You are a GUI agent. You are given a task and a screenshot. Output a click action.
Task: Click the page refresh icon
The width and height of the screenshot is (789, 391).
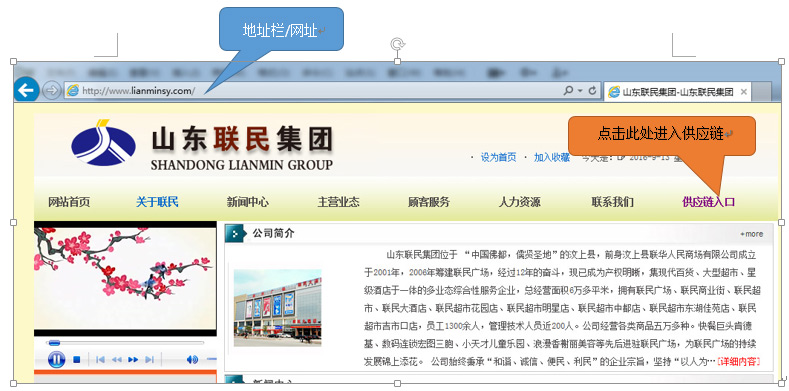[x=592, y=91]
